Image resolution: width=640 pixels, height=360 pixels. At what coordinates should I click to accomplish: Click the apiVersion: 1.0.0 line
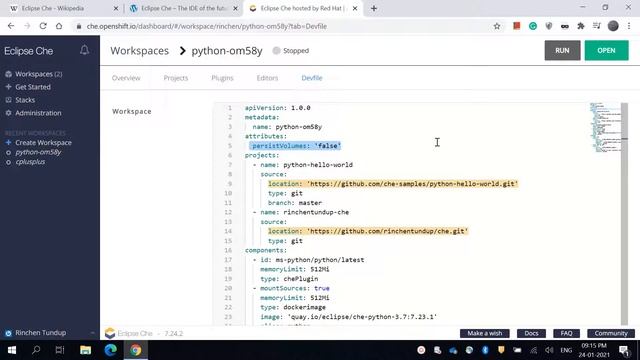[x=278, y=108]
